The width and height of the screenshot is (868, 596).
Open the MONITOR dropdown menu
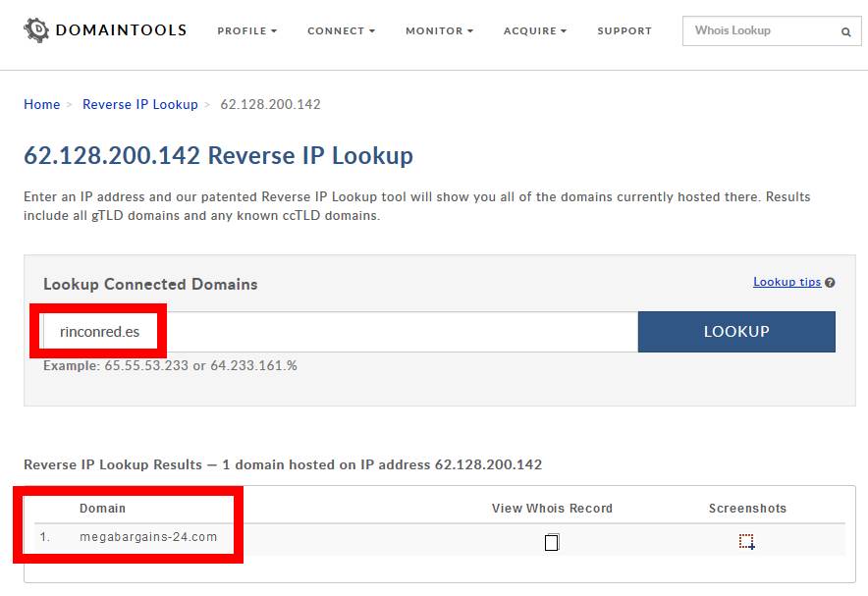[439, 31]
